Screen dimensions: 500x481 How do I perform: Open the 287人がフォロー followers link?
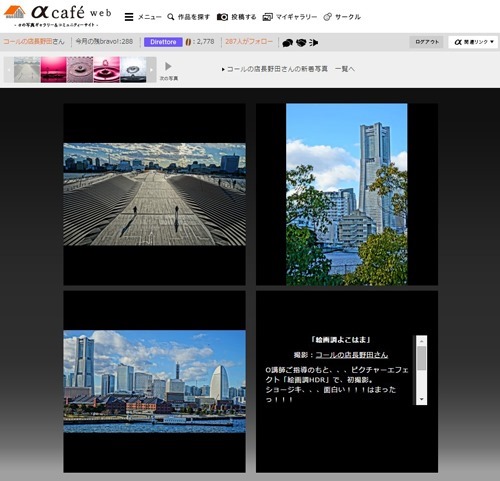click(x=249, y=42)
